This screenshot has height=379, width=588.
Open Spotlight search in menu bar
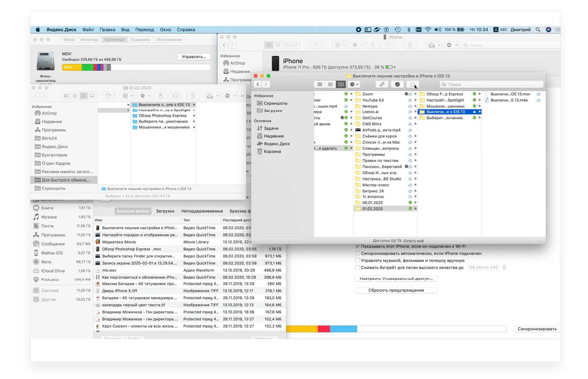[x=538, y=30]
